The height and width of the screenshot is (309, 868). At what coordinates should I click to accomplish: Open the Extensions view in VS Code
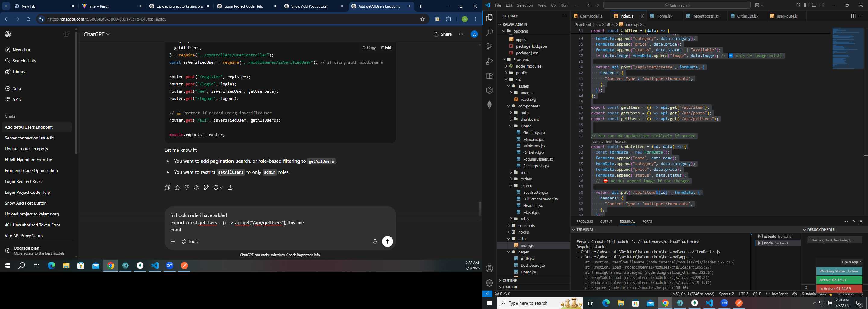489,76
